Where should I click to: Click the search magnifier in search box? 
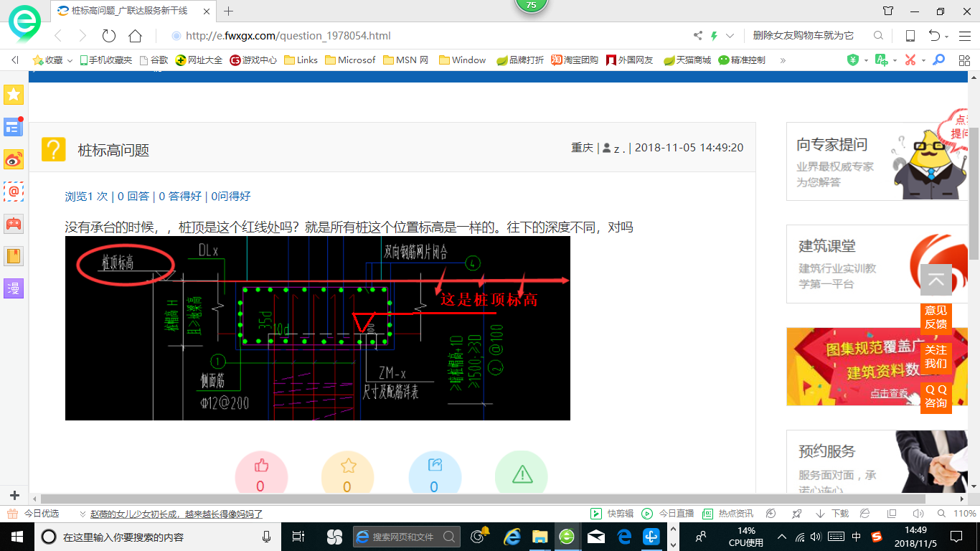(x=878, y=36)
